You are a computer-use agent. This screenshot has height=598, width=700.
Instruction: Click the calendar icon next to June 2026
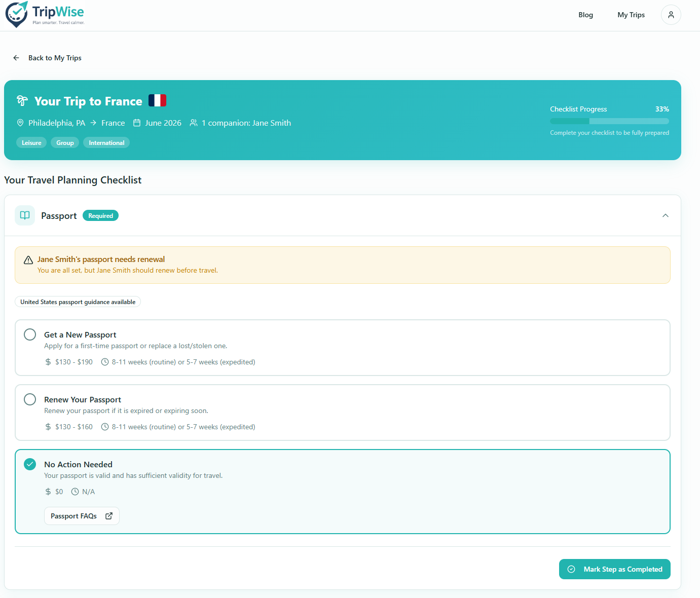[x=137, y=123]
